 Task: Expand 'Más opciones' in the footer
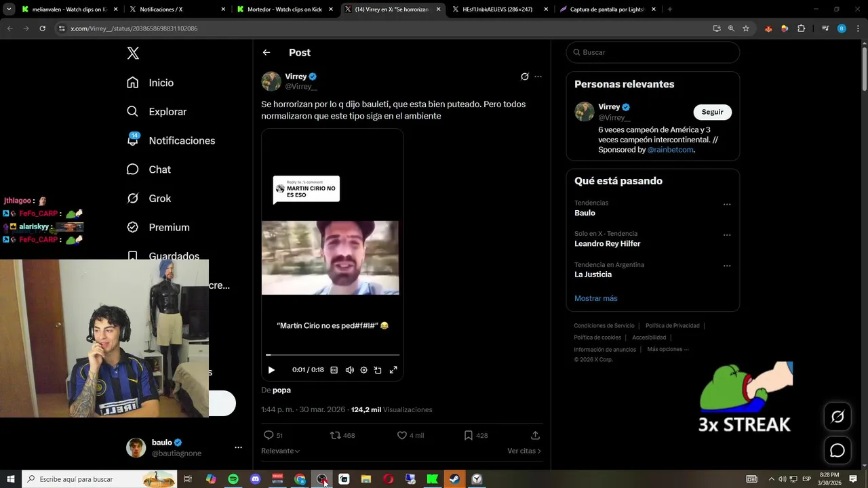click(667, 350)
